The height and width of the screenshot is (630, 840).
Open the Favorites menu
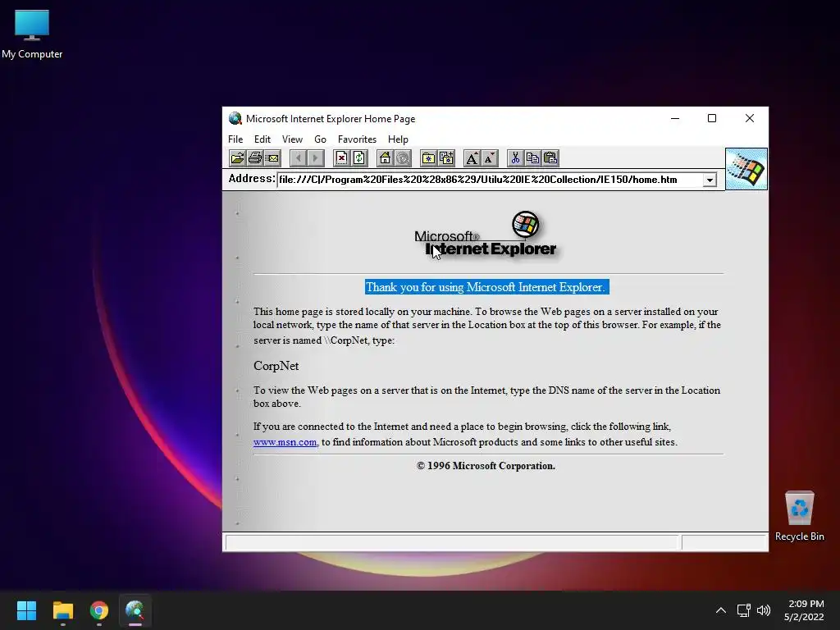tap(357, 139)
